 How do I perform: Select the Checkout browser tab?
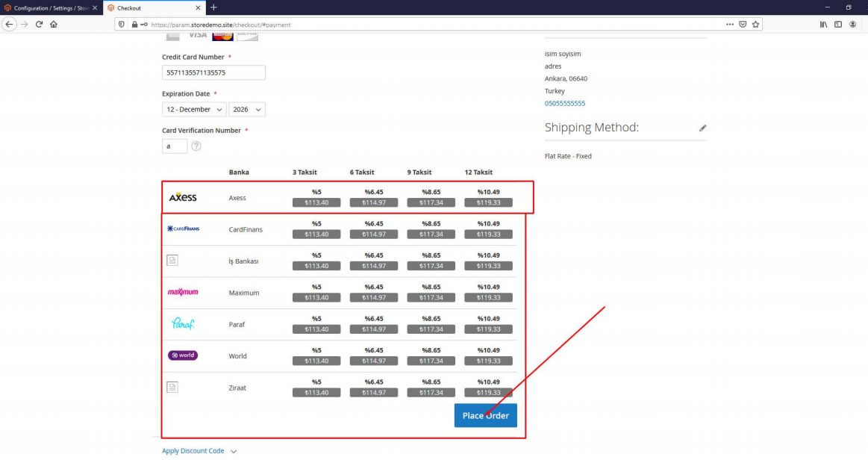[154, 7]
